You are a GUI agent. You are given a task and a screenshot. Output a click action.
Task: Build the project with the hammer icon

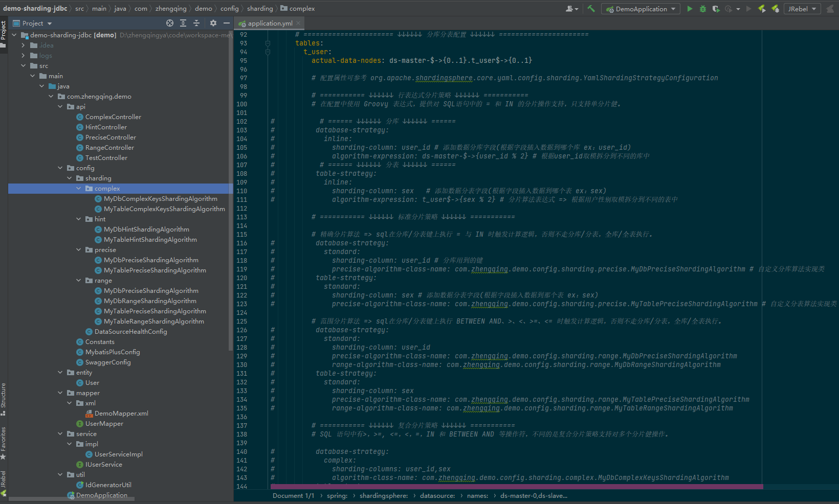coord(592,9)
